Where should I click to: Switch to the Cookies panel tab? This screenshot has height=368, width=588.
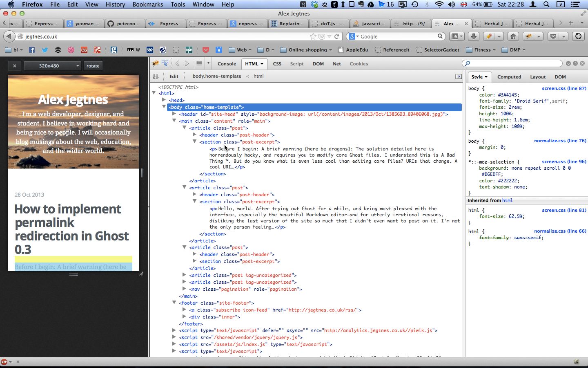point(359,64)
